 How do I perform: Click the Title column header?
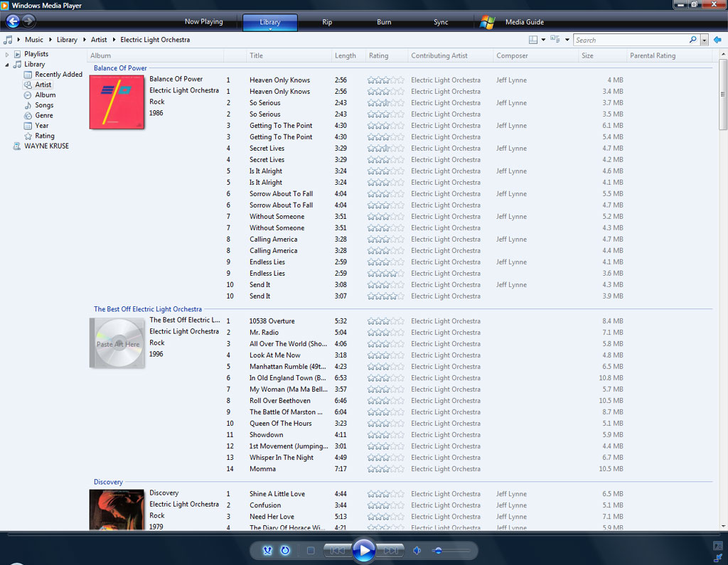click(x=289, y=55)
